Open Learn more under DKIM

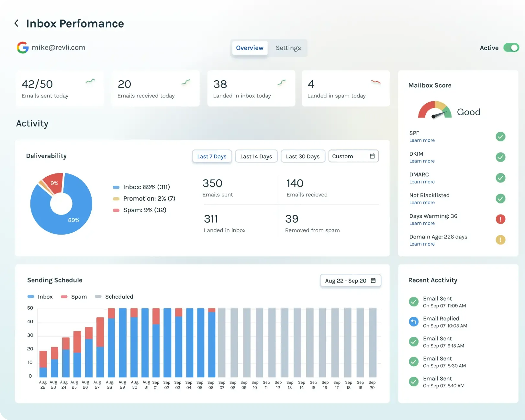click(422, 161)
